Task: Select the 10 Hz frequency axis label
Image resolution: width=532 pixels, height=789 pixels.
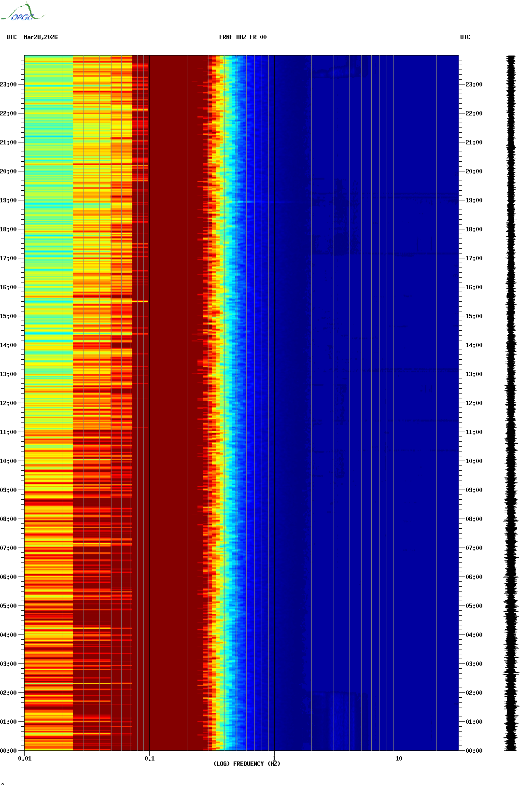Action: (x=399, y=759)
